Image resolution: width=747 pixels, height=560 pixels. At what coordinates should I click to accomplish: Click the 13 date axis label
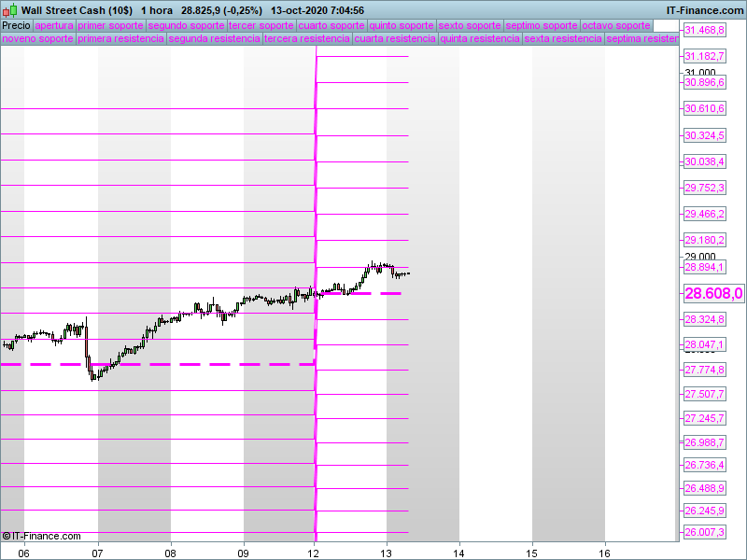pos(386,553)
